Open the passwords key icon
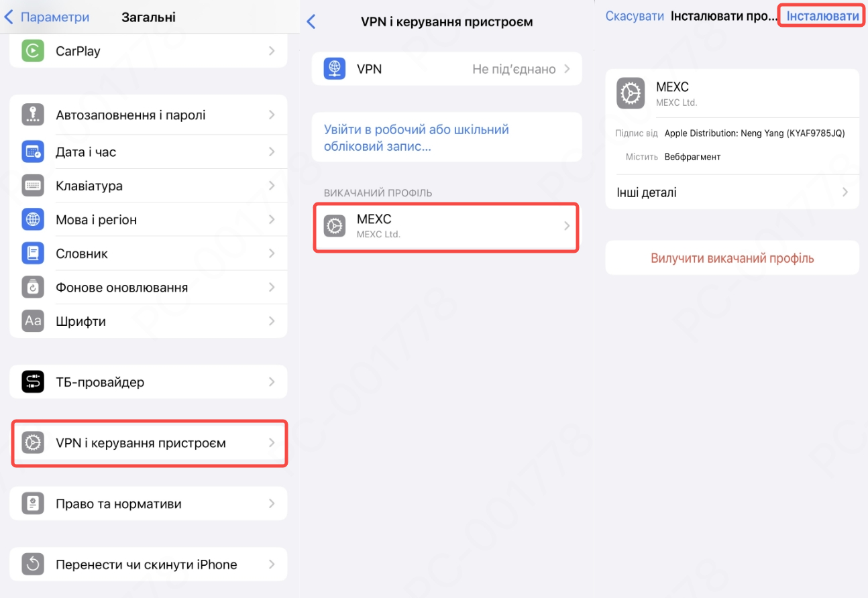The width and height of the screenshot is (868, 598). coord(33,115)
